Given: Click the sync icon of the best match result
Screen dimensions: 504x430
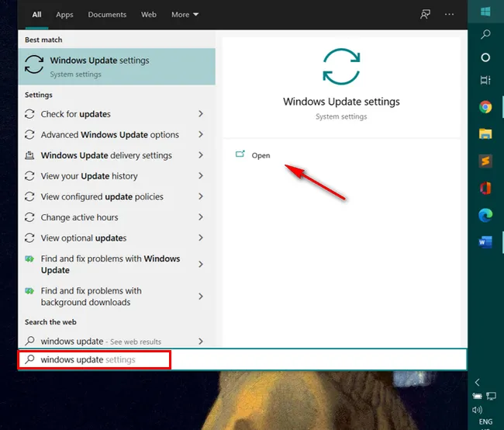Looking at the screenshot, I should (x=34, y=64).
